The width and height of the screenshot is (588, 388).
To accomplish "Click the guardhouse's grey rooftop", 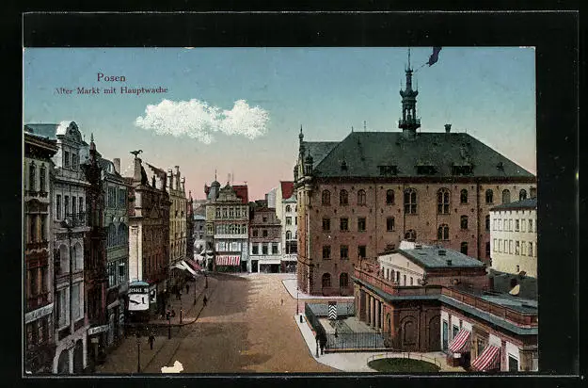I will 438,256.
